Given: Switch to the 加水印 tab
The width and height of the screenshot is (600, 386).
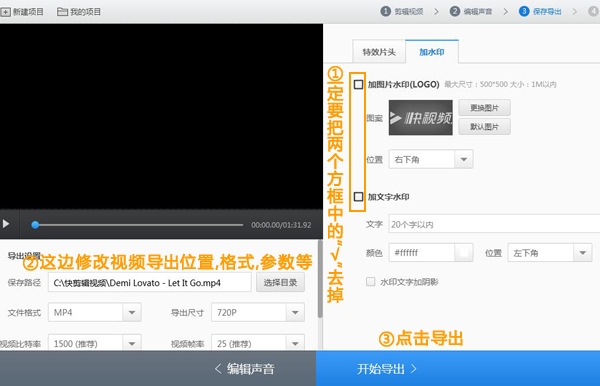Looking at the screenshot, I should click(432, 52).
